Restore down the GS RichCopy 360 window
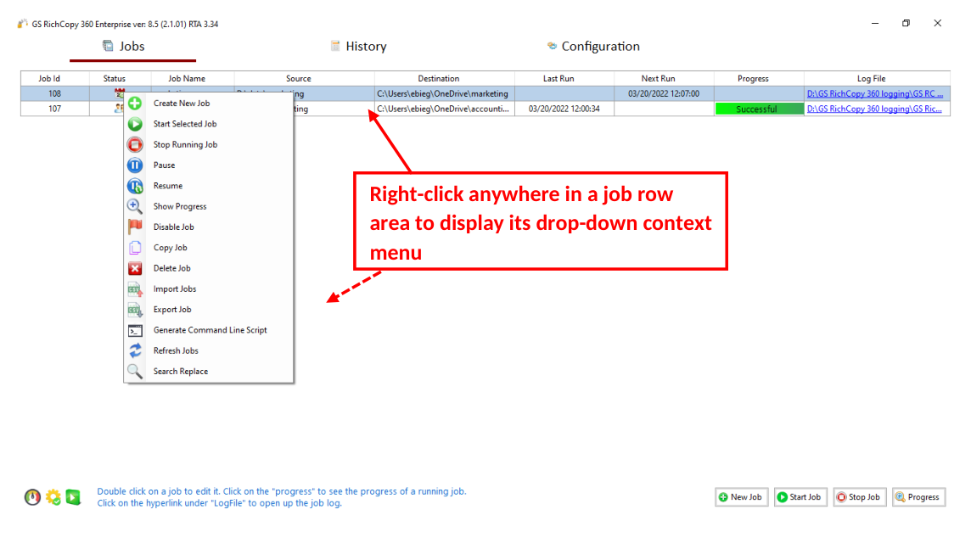Screen dimensions: 971x560 (x=906, y=24)
